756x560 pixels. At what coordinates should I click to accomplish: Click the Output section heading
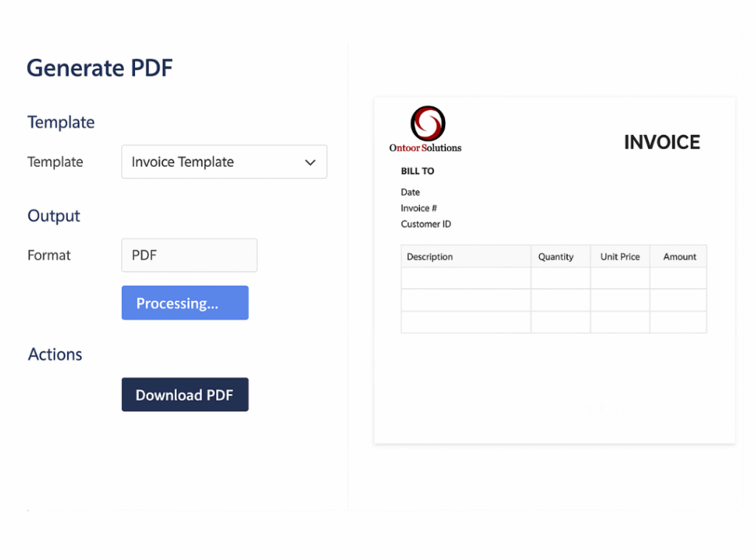point(54,216)
